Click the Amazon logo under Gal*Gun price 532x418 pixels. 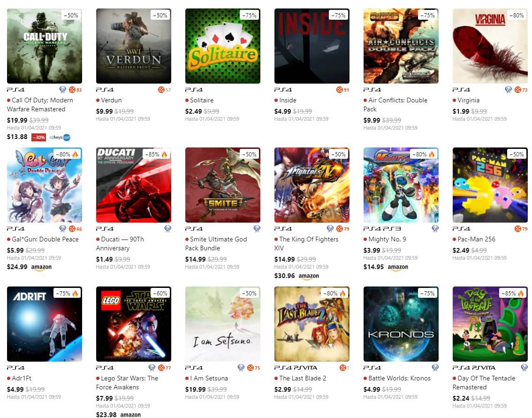(x=41, y=267)
